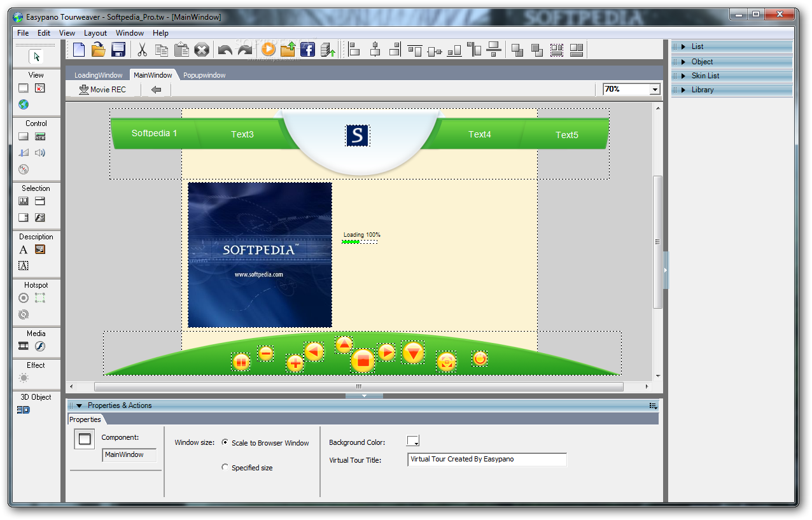Screen dimensions: 812x520
Task: Collapse right side panel with handle arrow
Action: click(666, 271)
